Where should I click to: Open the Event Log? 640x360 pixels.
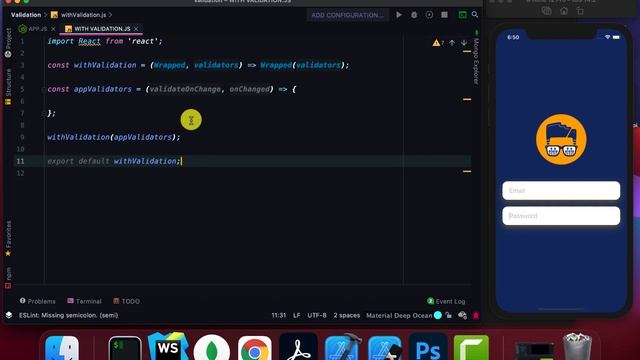click(446, 301)
